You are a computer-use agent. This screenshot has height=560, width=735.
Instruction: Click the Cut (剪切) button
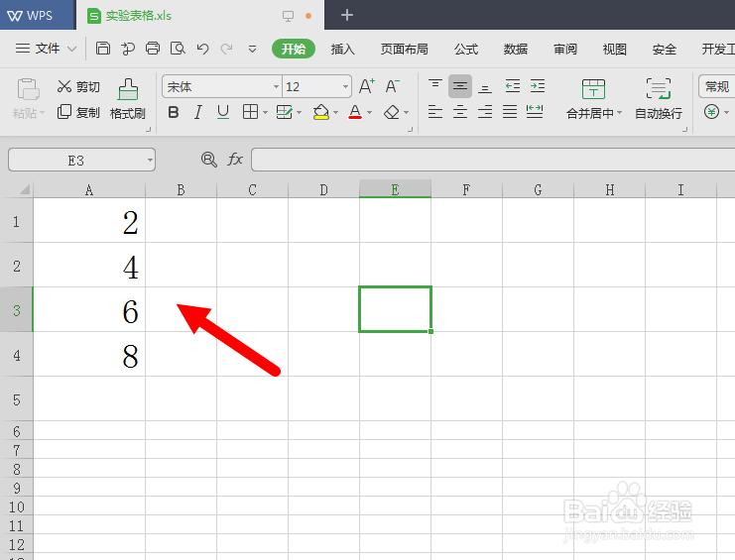pos(78,86)
